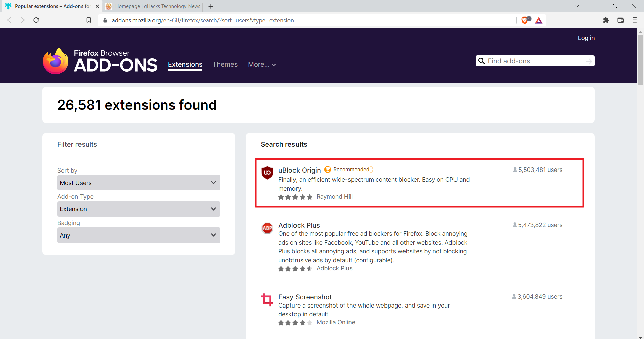644x339 pixels.
Task: Close the Popular extensions tab
Action: click(x=97, y=6)
